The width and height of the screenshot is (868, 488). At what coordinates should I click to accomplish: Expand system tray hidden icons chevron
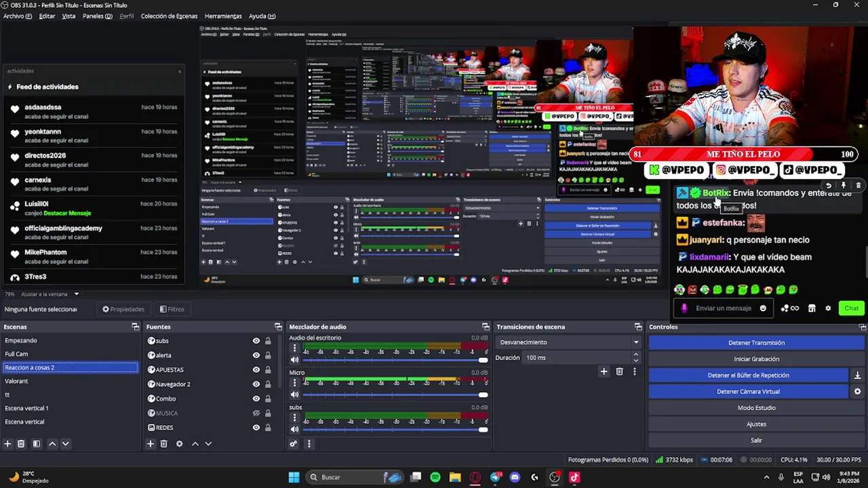click(766, 477)
